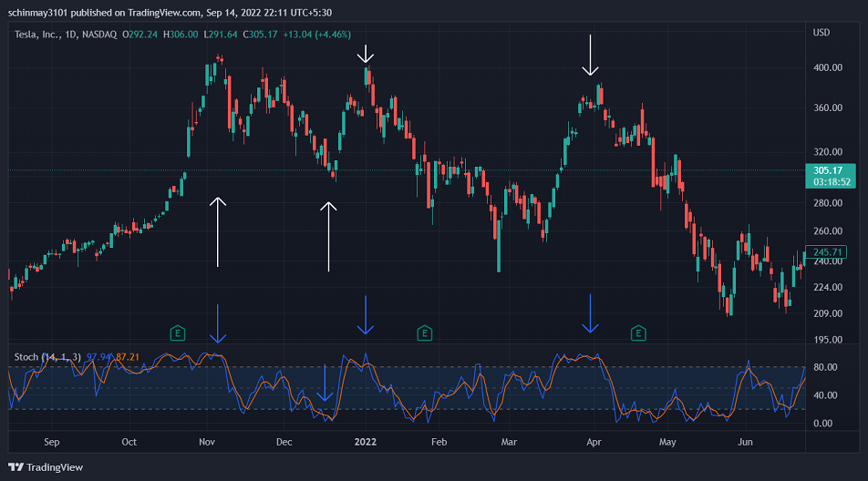Screen dimensions: 868x481
Task: Click the Stoch (14, 1, 3) indicator label
Action: pos(47,357)
